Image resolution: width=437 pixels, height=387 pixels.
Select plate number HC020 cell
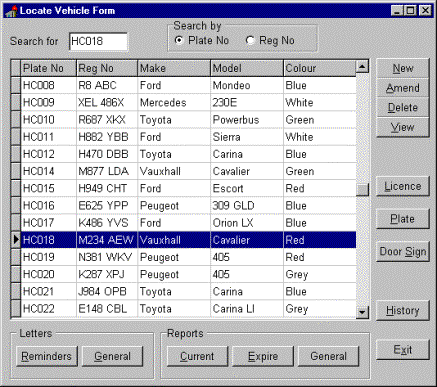[49, 274]
